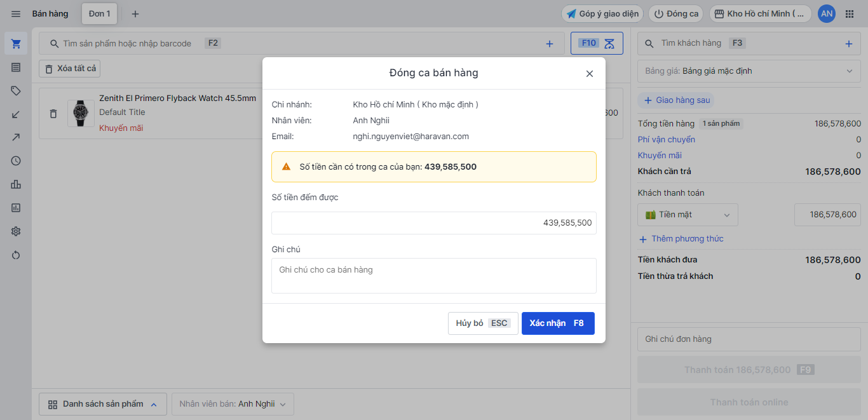
Task: Expand the Danh sách sản phẩm panel
Action: click(x=103, y=404)
